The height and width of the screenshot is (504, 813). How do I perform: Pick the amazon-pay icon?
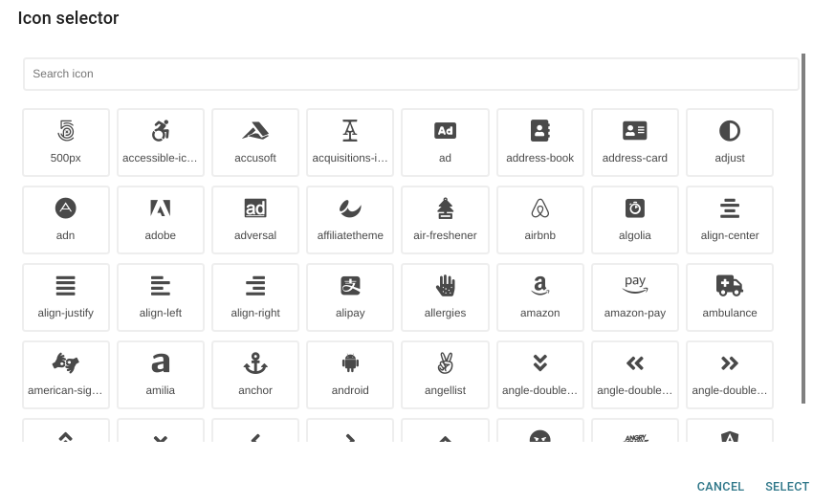coord(635,297)
